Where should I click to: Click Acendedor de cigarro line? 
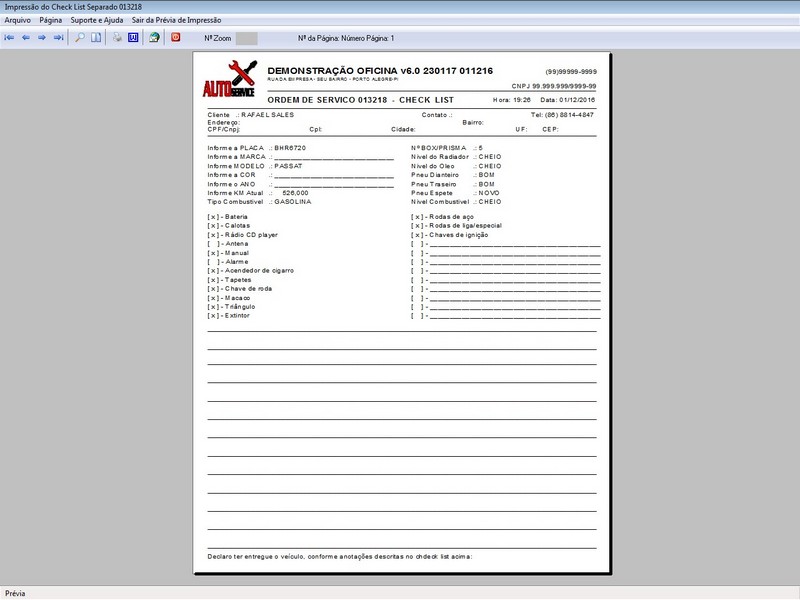pos(251,270)
